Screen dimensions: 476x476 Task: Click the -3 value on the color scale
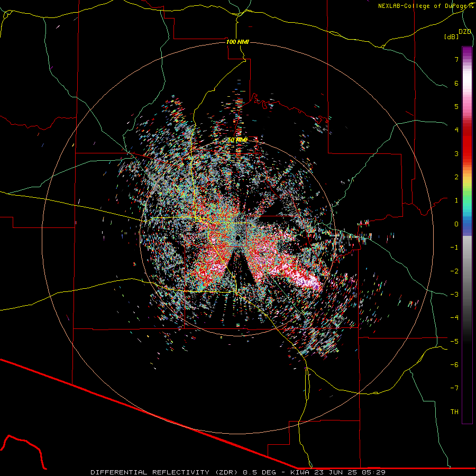tap(454, 295)
